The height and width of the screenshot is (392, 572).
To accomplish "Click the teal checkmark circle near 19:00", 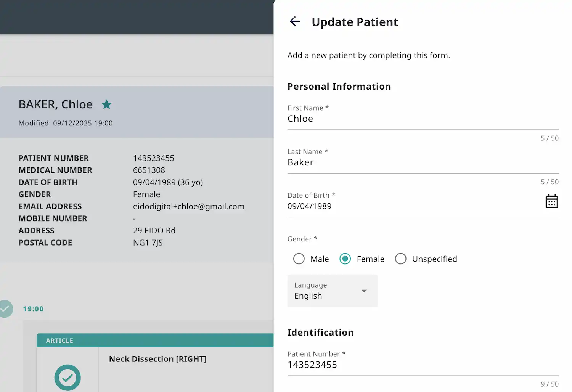I will (5, 309).
